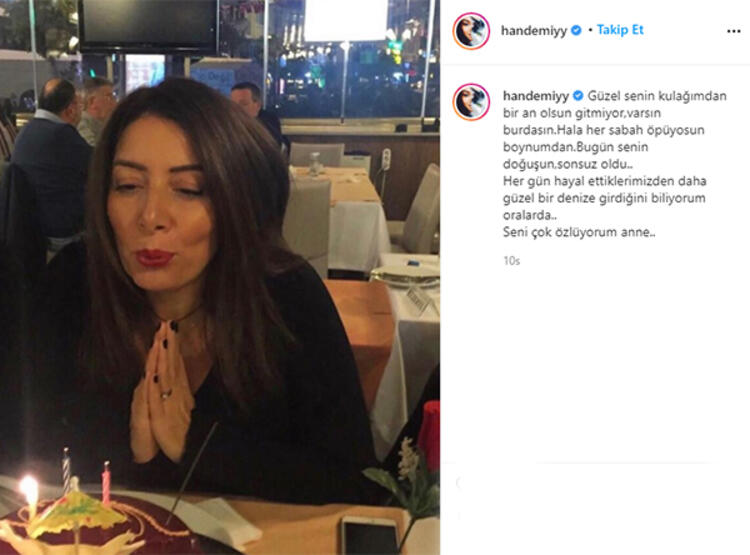Image resolution: width=750 pixels, height=555 pixels.
Task: Click the caption word 'oralarda..'
Action: click(x=530, y=215)
